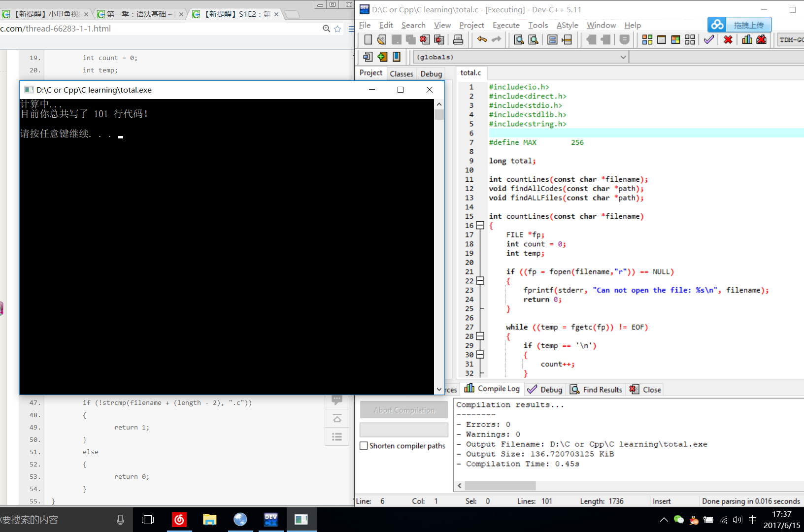804x532 pixels.
Task: Click the browser address bar URL text
Action: click(56, 29)
